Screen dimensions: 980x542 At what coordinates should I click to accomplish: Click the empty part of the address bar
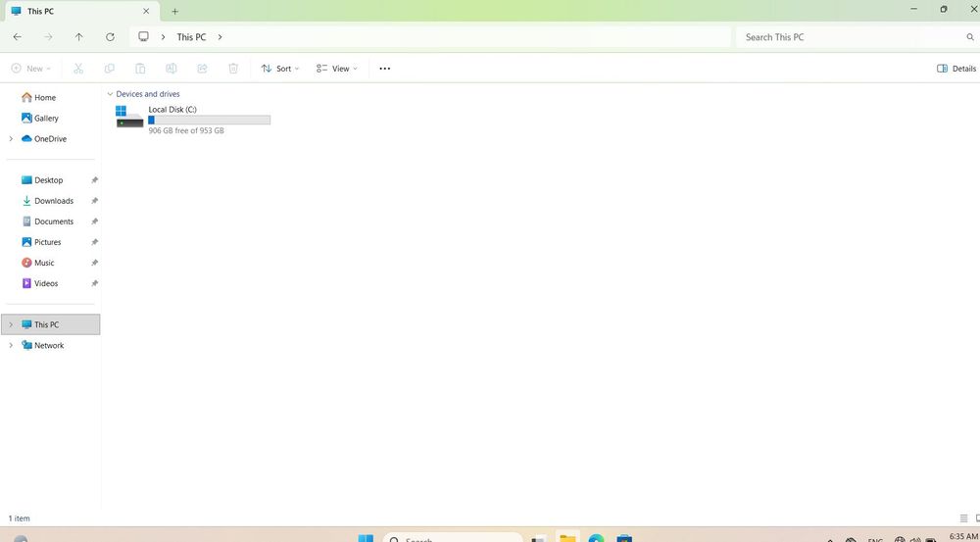475,37
